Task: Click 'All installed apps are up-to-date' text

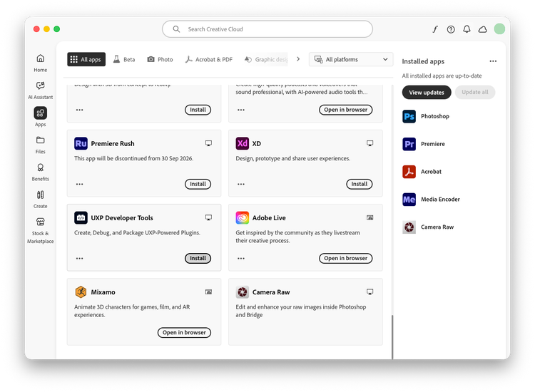Action: (x=442, y=76)
